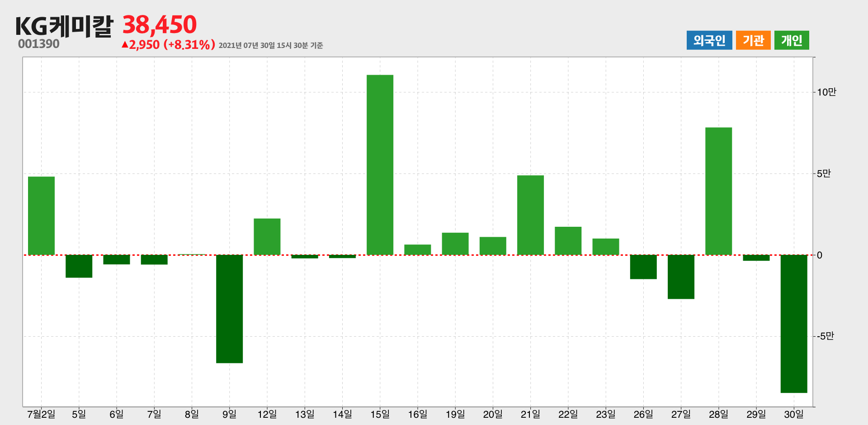Click the x-axis label 8일
Screen dimensions: 868x425
[x=192, y=414]
